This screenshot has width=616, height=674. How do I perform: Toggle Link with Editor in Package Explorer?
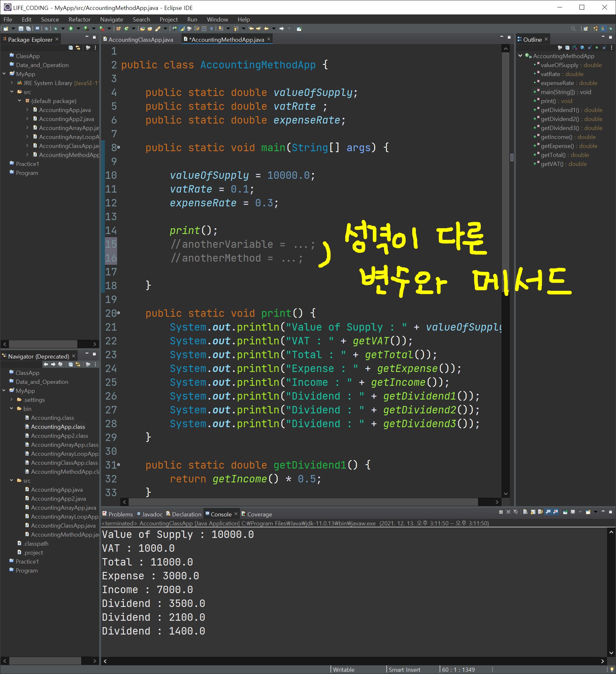[78, 48]
